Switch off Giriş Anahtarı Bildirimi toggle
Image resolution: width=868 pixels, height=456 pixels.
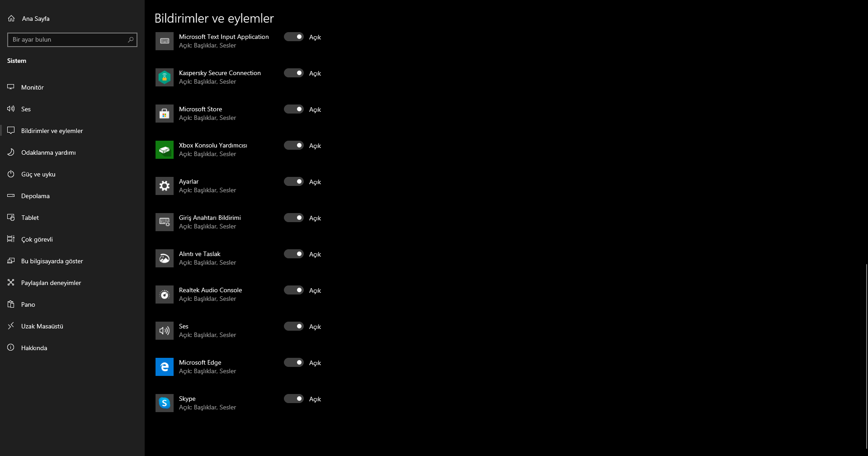(294, 218)
